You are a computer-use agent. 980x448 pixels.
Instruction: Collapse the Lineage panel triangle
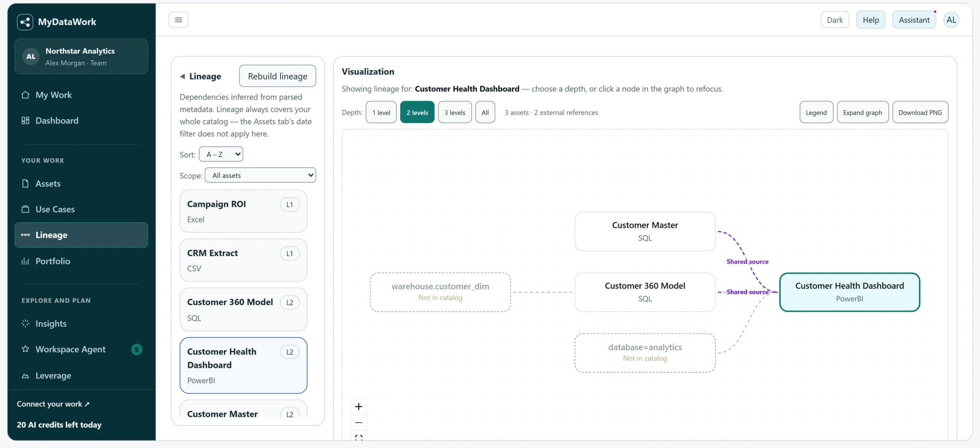click(183, 76)
